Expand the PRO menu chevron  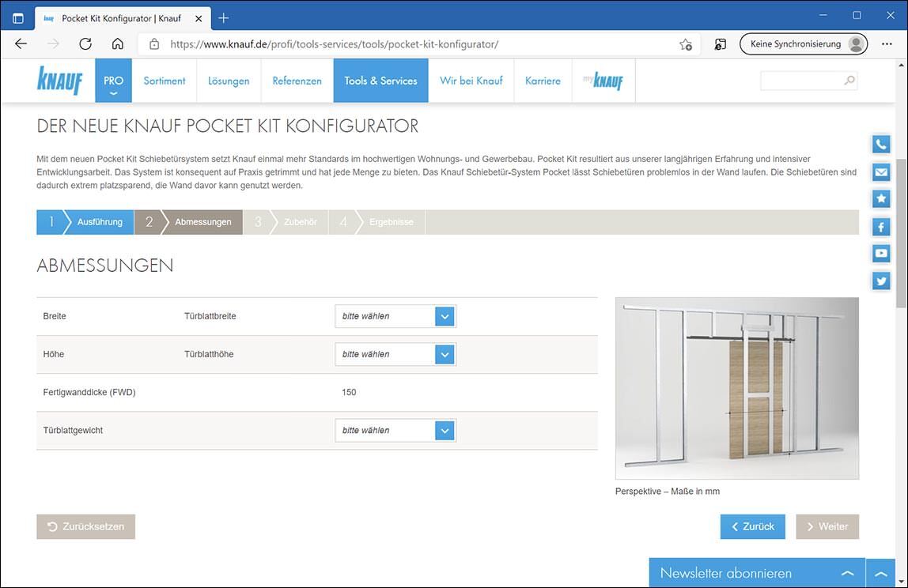[114, 93]
